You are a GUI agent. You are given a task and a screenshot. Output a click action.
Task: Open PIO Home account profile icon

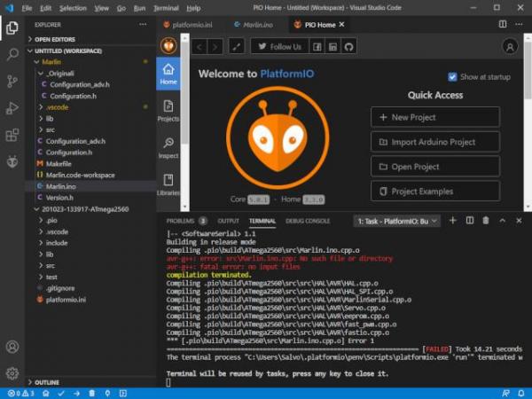pos(510,46)
